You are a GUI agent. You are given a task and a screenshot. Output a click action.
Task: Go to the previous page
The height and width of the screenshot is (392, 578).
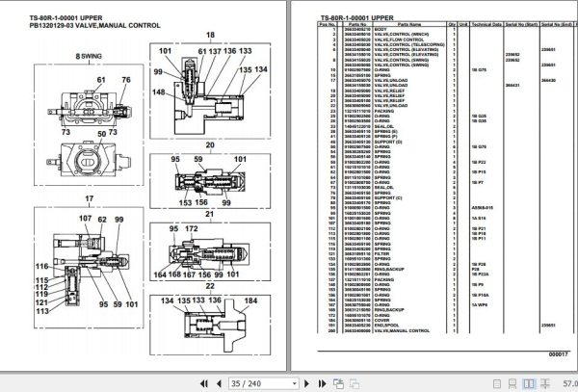(x=219, y=383)
